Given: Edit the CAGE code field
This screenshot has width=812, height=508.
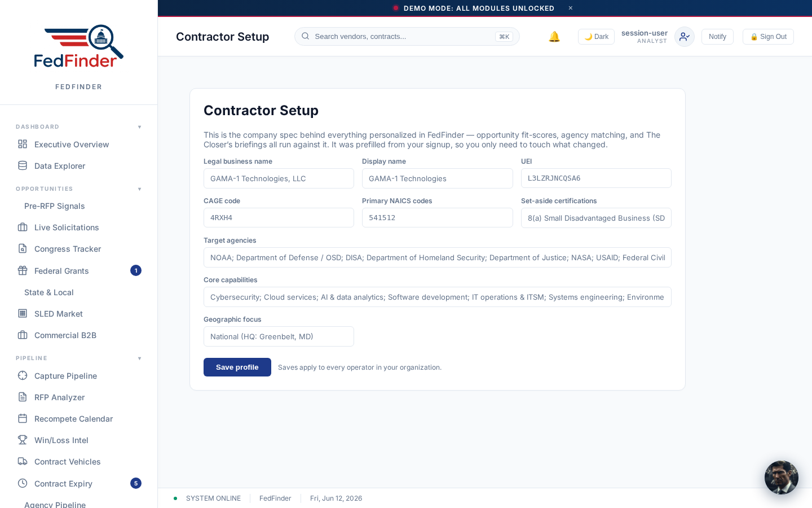Looking at the screenshot, I should pos(279,217).
